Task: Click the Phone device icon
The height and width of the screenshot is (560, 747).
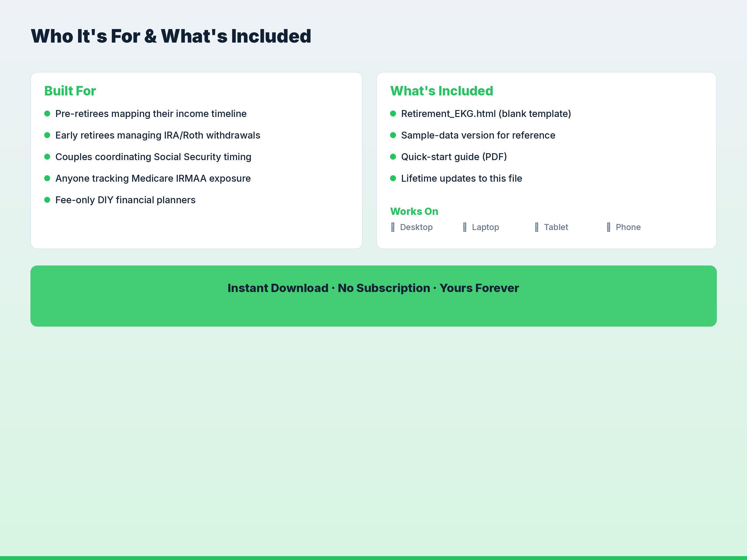Action: 609,227
